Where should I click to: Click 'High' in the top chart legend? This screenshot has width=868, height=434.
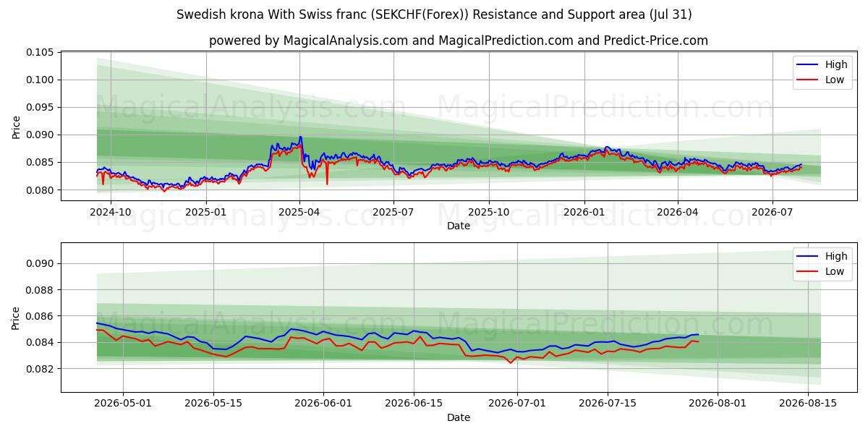836,64
